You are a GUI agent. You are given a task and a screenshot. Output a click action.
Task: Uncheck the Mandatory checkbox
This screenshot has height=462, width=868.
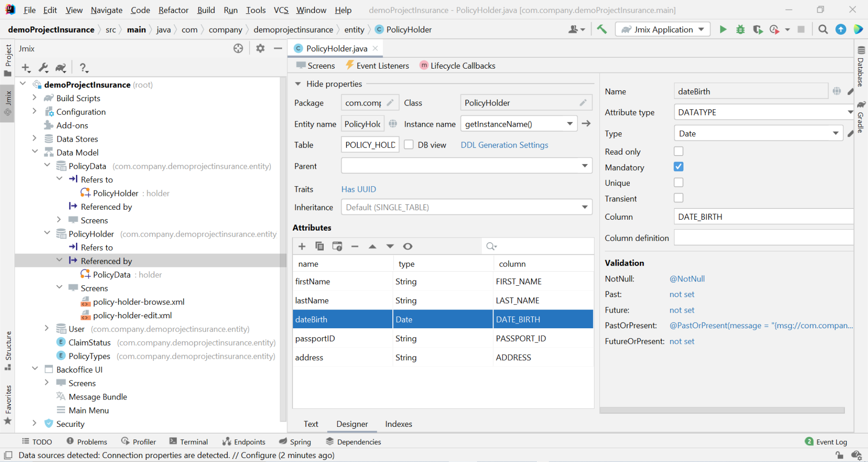click(678, 167)
